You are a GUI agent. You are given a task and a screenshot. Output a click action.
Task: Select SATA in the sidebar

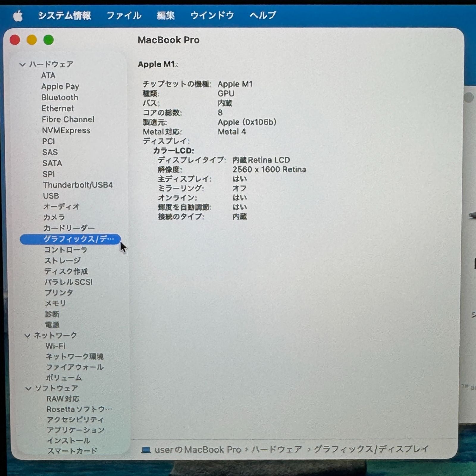tap(52, 163)
